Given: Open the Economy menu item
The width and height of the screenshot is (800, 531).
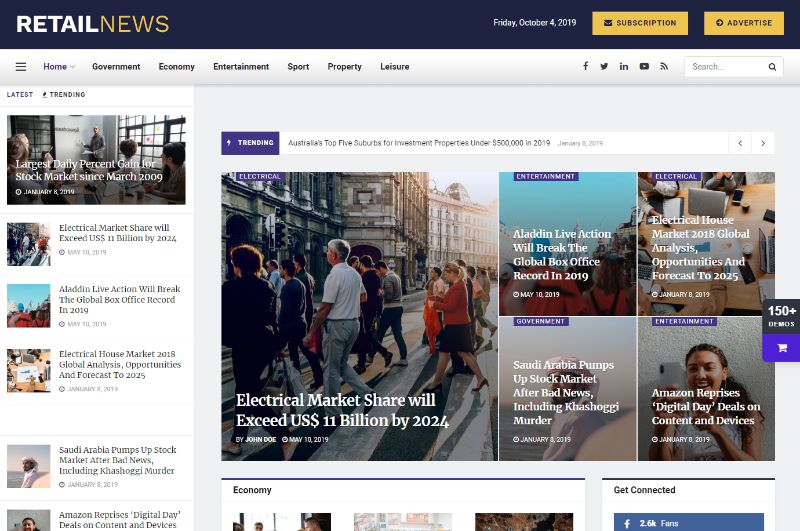Looking at the screenshot, I should pos(177,67).
